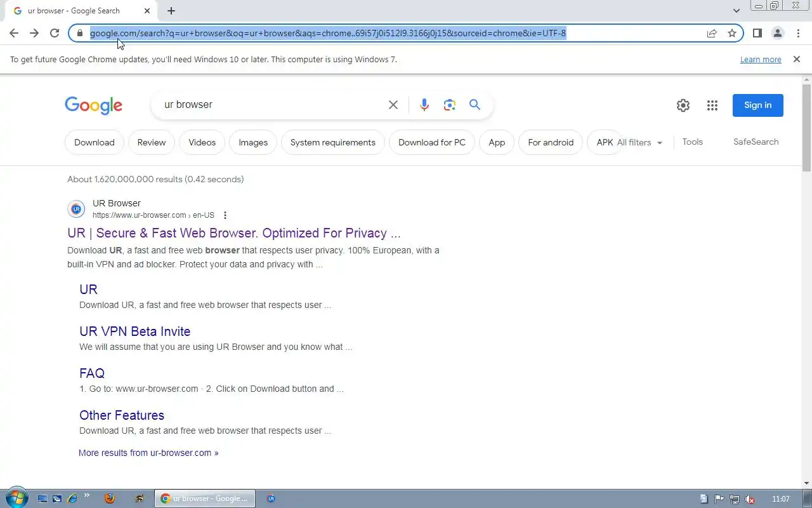Click the muted volume tray icon

[750, 498]
